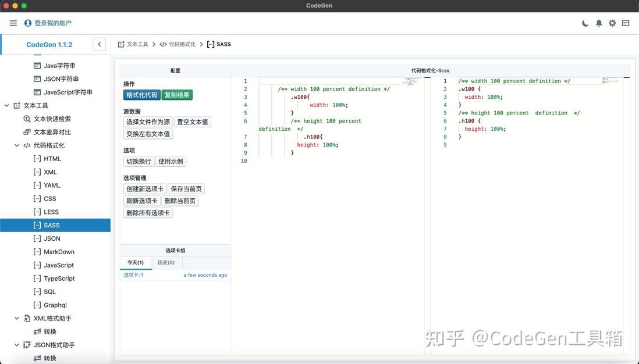Collapse the XML格式助手 group

(x=17, y=319)
